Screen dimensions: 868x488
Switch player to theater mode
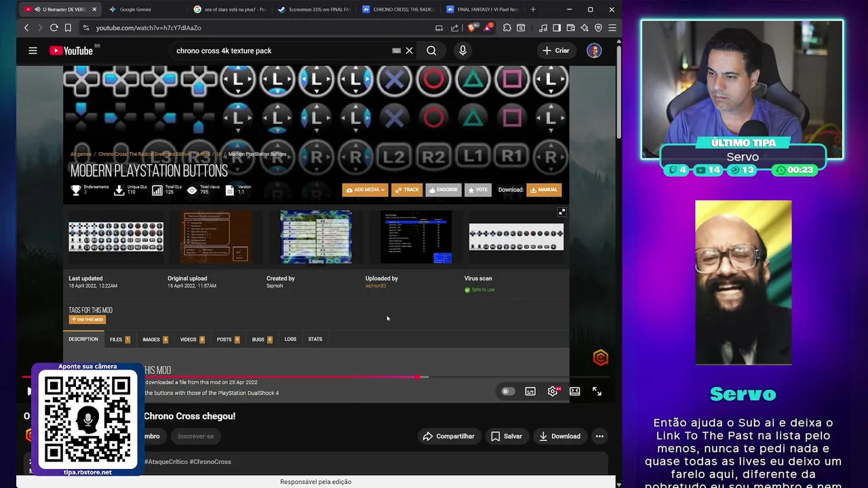click(x=574, y=391)
